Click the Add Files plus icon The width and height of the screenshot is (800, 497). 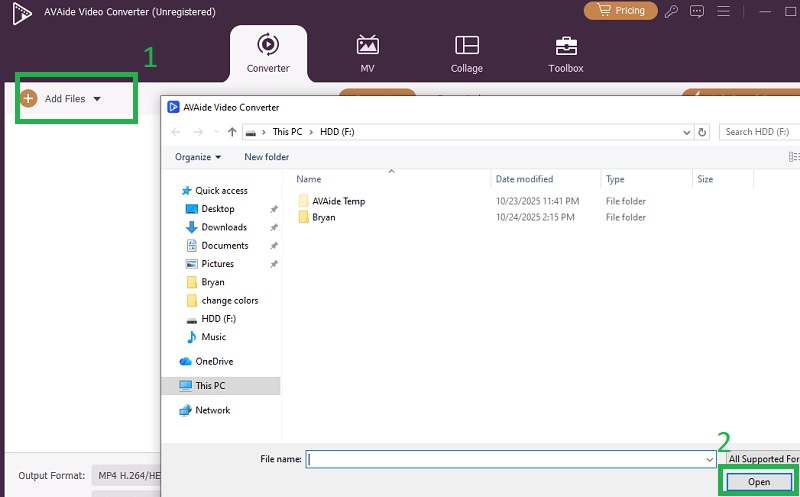28,98
